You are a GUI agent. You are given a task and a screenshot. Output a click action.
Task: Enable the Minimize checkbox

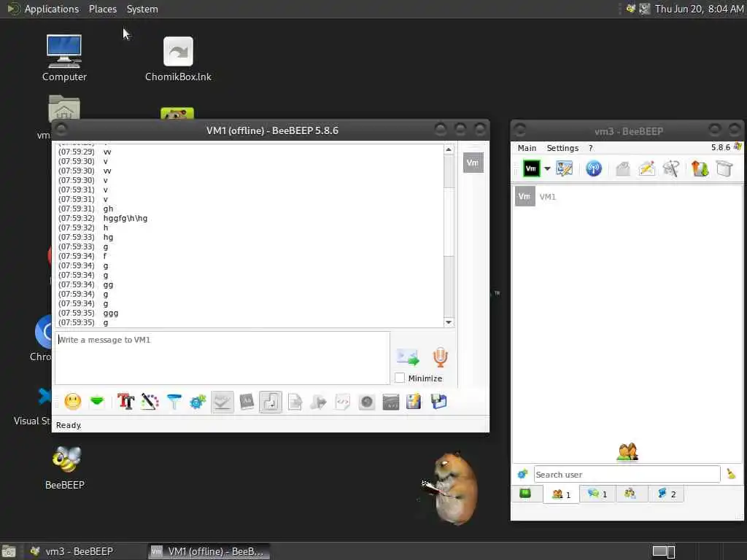[400, 378]
